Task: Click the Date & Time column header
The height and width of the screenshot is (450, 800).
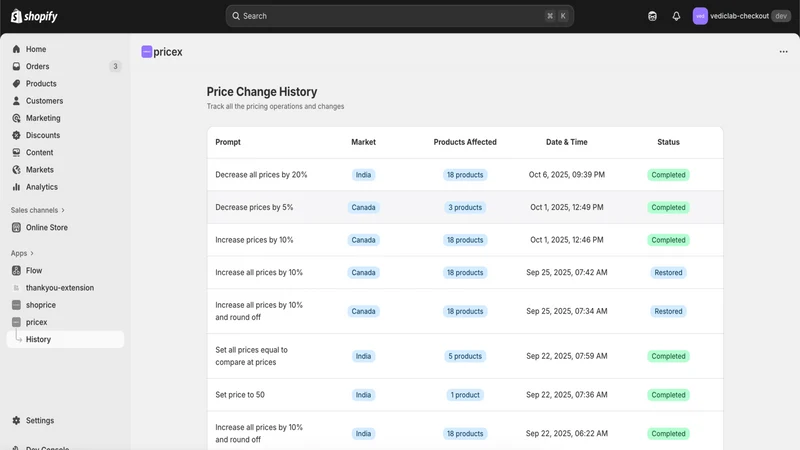Action: click(x=566, y=142)
